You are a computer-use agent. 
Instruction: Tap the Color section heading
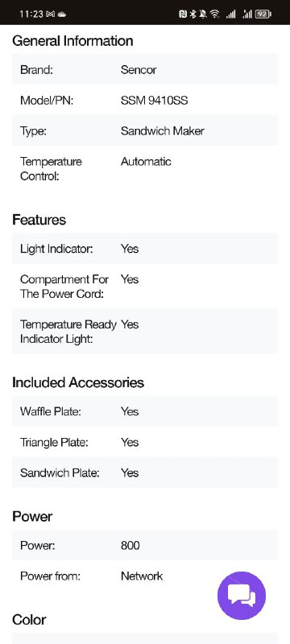(x=29, y=619)
